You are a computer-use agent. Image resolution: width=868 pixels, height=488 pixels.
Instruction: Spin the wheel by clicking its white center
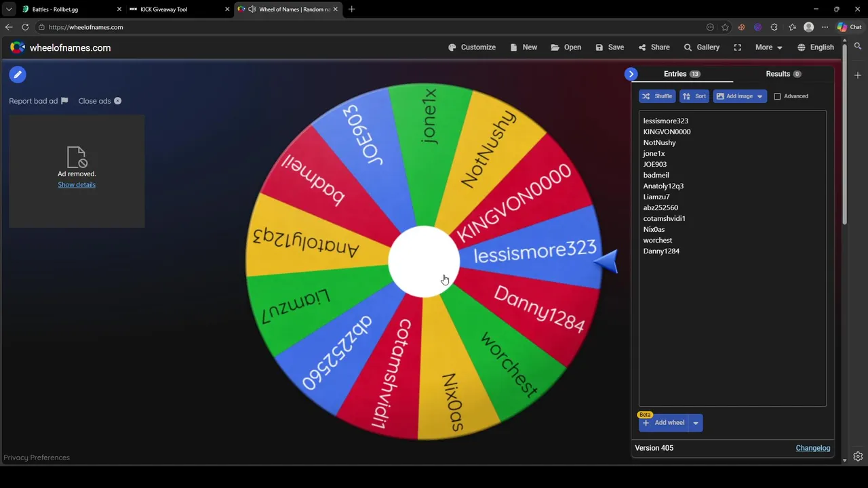click(424, 262)
